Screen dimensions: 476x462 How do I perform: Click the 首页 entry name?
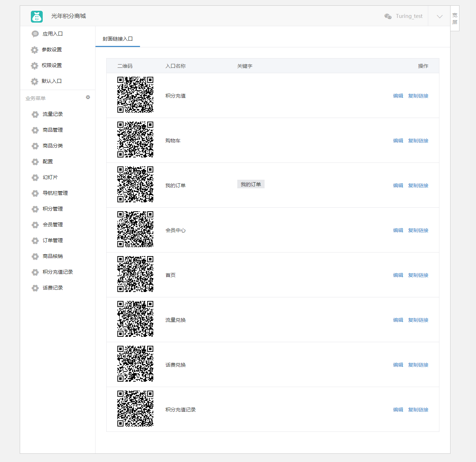171,275
